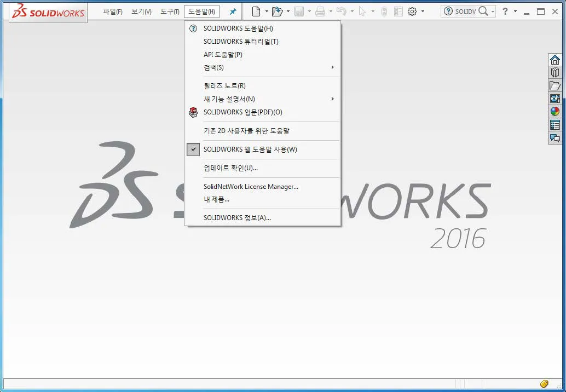Maximize the SOLIDWORKS window

pyautogui.click(x=541, y=12)
